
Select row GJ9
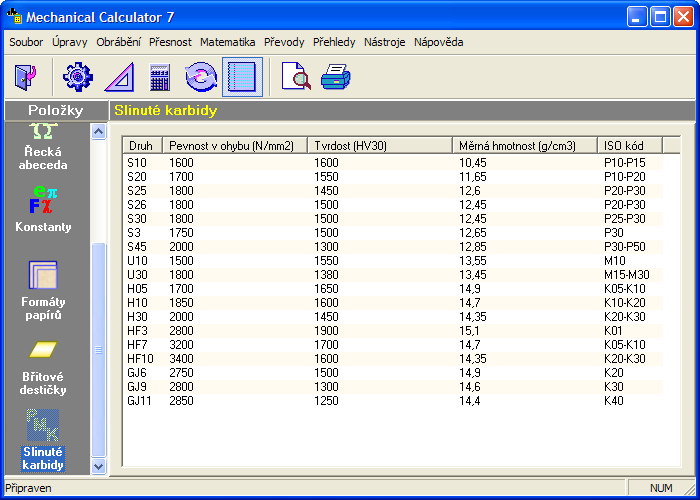click(x=393, y=387)
